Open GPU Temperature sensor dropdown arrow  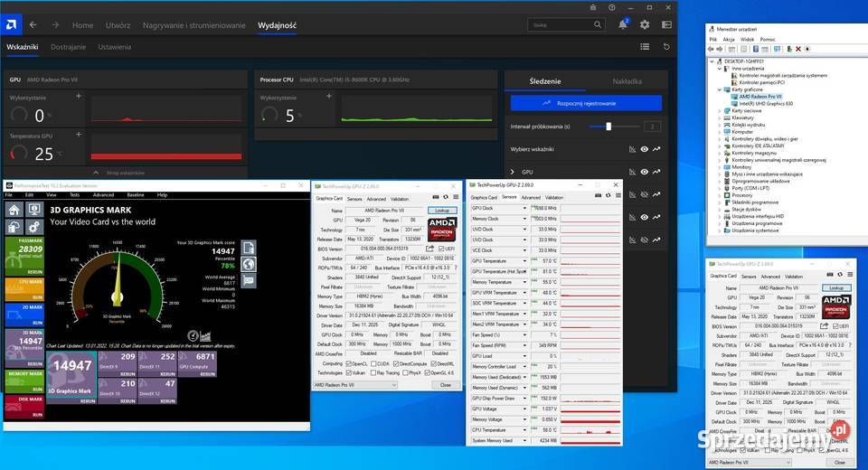pyautogui.click(x=524, y=260)
